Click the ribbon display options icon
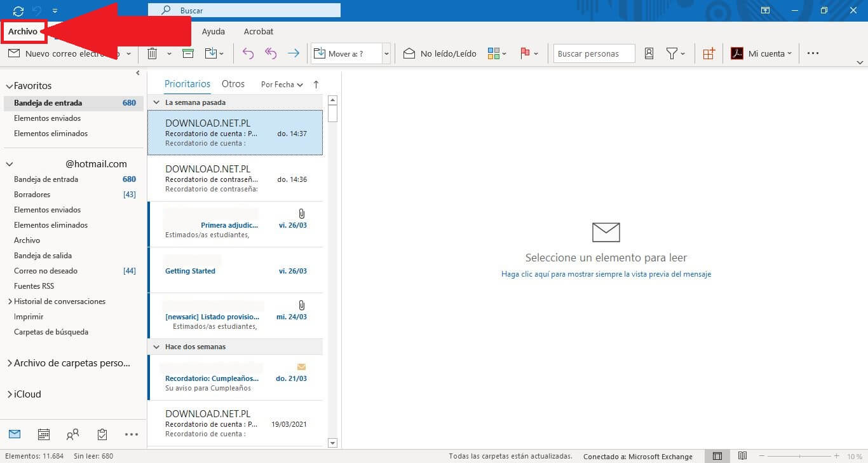Viewport: 868px width, 463px height. pos(766,10)
